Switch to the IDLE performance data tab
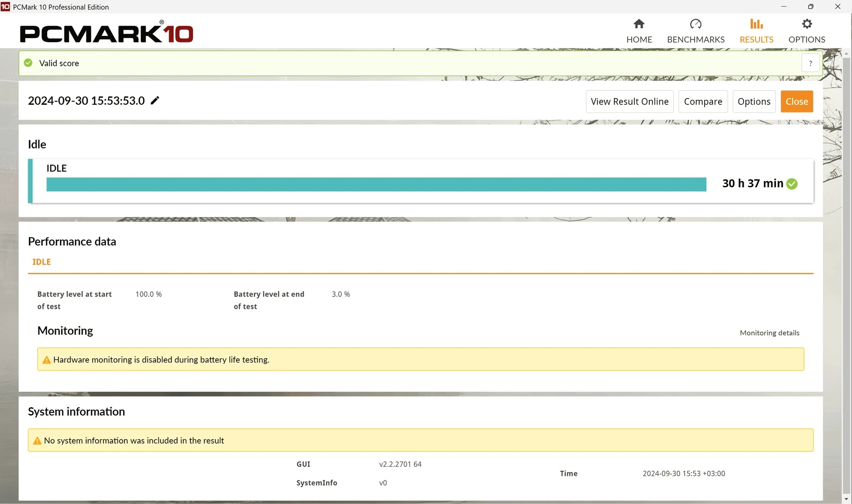The width and height of the screenshot is (852, 504). [x=42, y=262]
